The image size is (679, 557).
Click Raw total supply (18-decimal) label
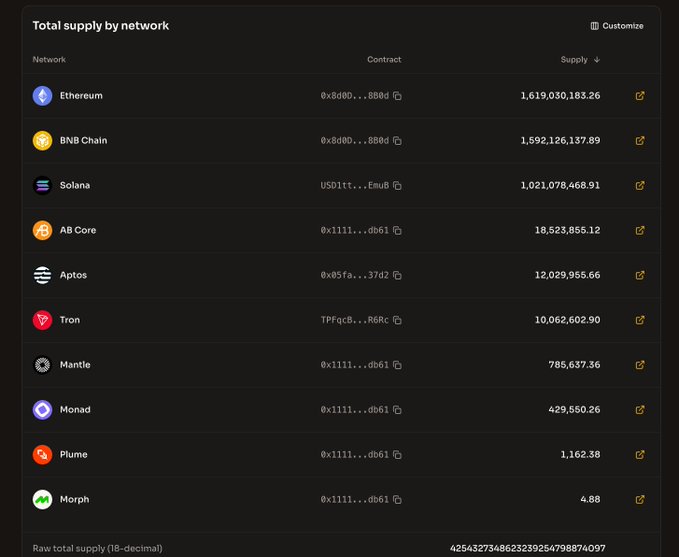pyautogui.click(x=97, y=548)
